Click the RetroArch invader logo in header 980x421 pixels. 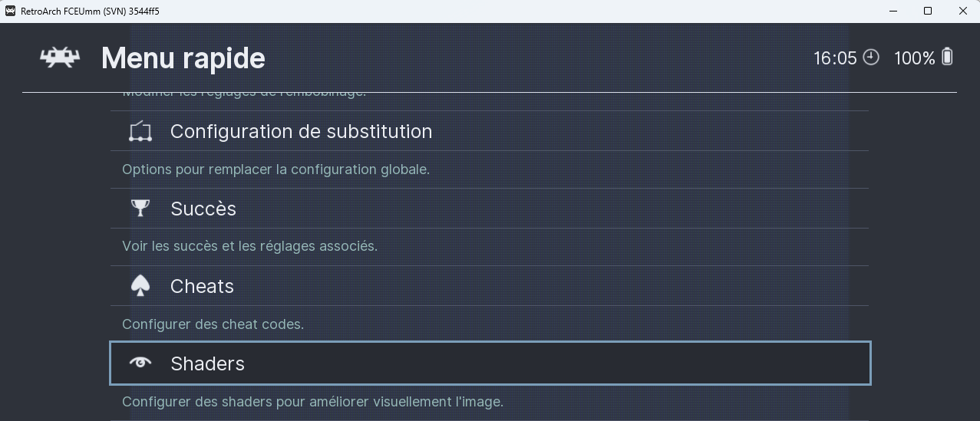pos(60,58)
